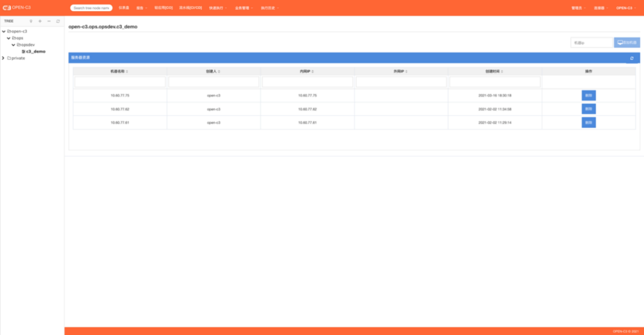Screen dimensions: 644x335
Task: Collapse the opsdev tree node
Action: [x=13, y=45]
